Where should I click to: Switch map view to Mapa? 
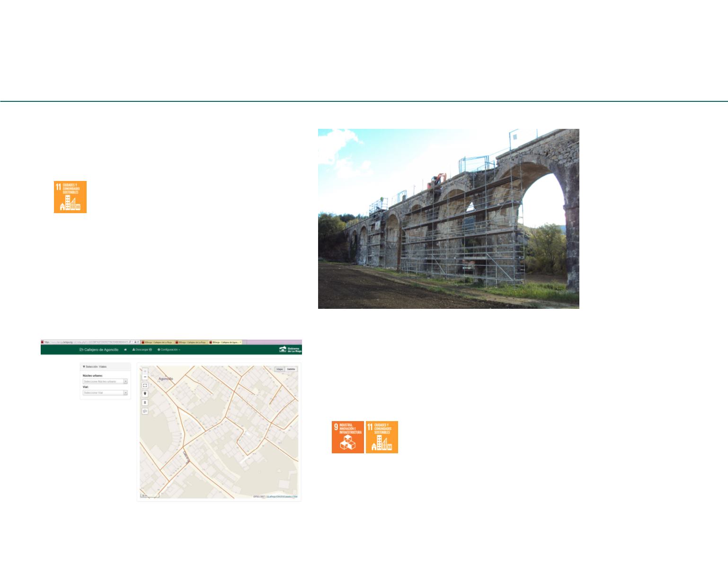click(280, 369)
